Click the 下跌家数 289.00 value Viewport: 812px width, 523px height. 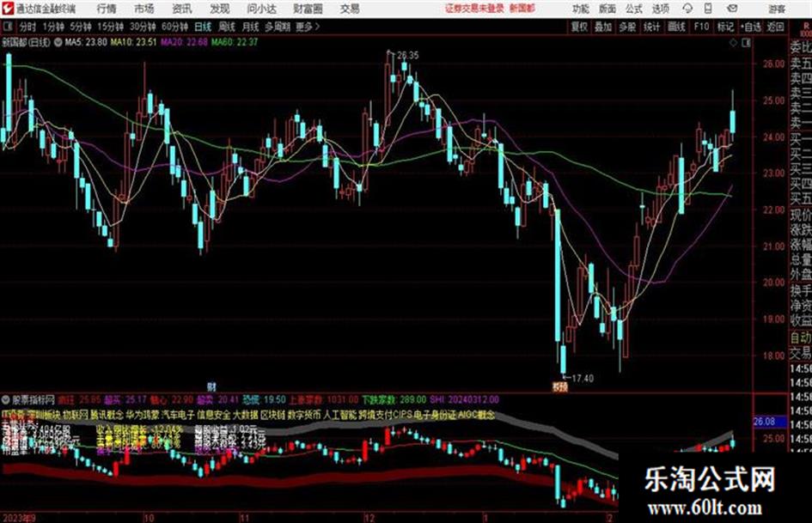click(394, 399)
